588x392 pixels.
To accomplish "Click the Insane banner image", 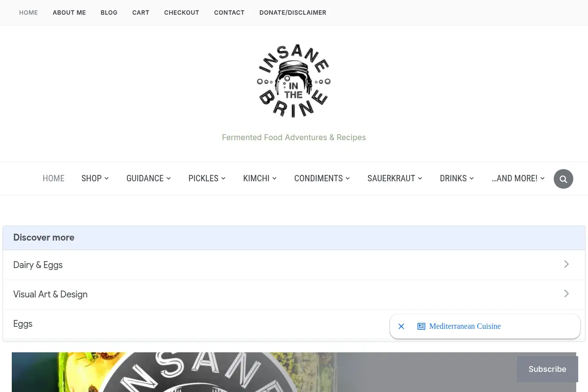I will 294,372.
